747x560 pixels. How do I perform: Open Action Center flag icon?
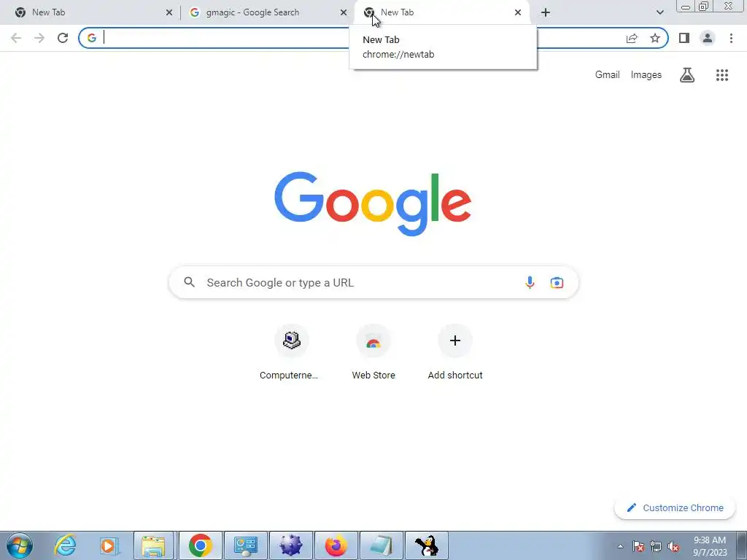[x=638, y=547]
